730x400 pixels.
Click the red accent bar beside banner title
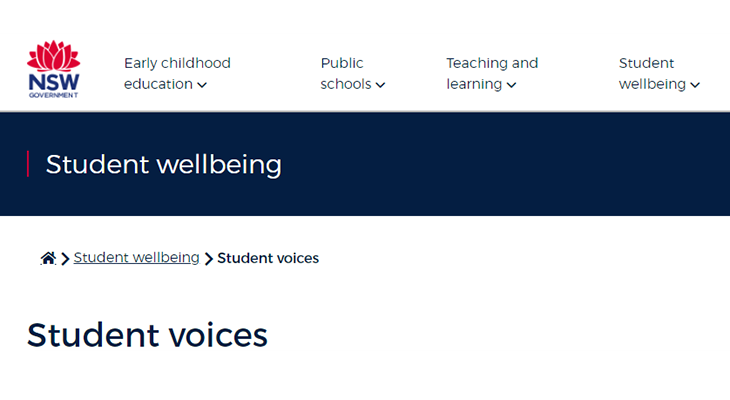pyautogui.click(x=28, y=164)
